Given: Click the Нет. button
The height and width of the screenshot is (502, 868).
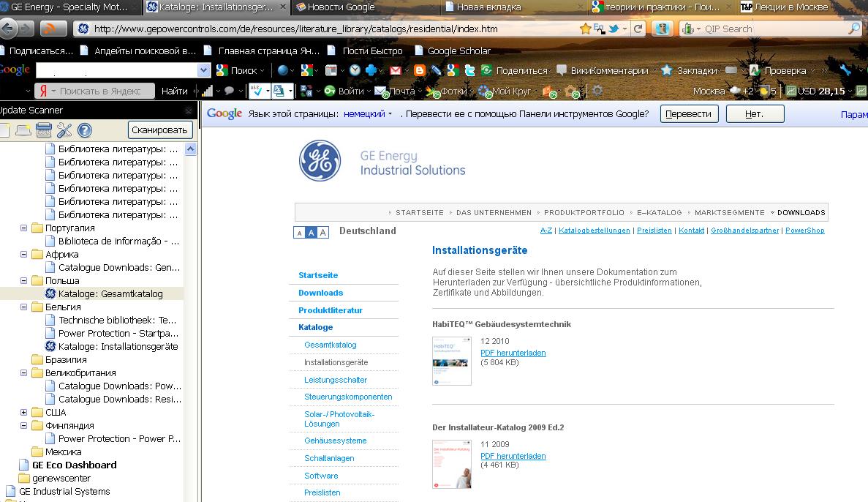Looking at the screenshot, I should pyautogui.click(x=755, y=114).
